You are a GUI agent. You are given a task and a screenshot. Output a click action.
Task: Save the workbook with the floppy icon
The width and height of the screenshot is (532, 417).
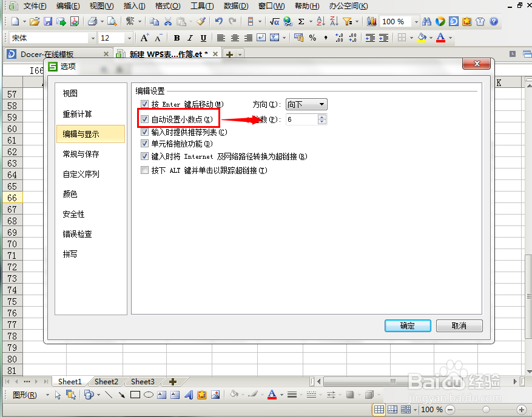click(x=48, y=21)
